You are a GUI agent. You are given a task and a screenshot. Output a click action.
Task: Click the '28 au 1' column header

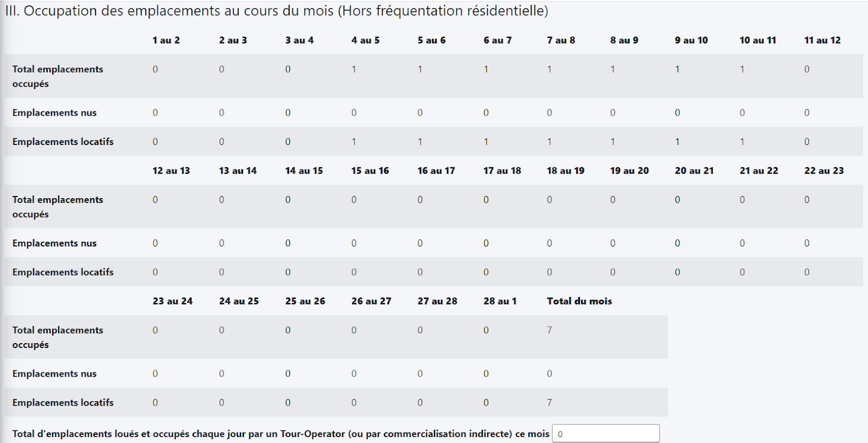point(500,301)
